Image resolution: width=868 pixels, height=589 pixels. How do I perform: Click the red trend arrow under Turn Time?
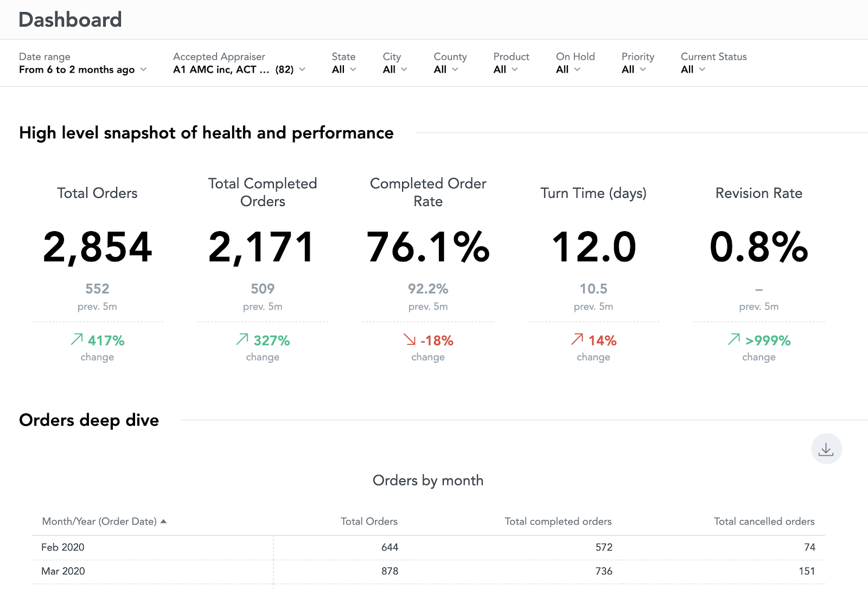(576, 340)
